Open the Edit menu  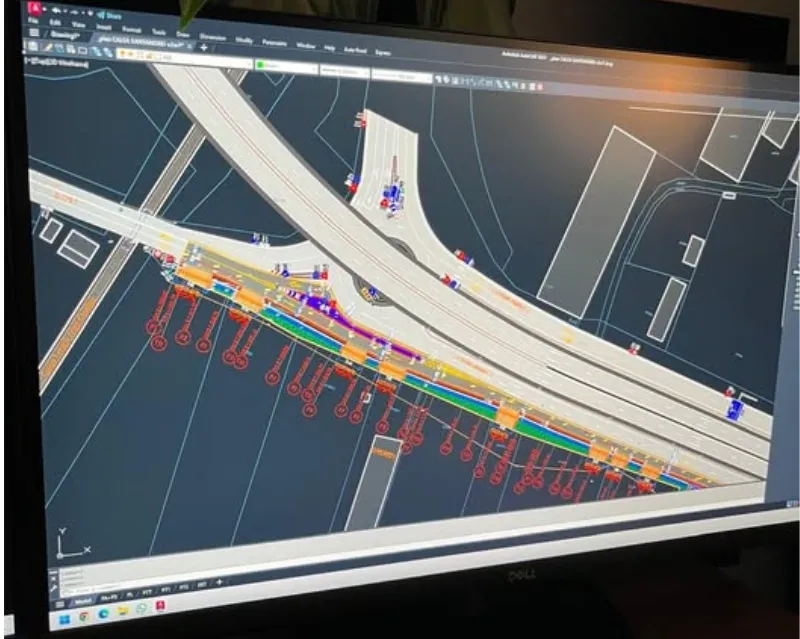[56, 23]
